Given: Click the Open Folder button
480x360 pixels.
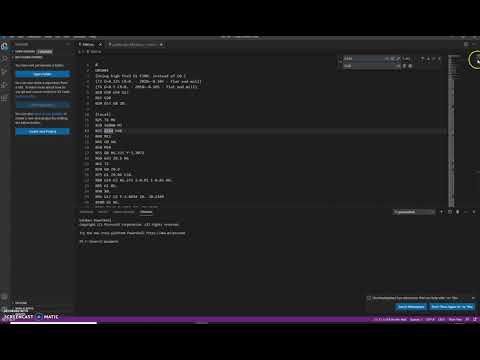Looking at the screenshot, I should (x=43, y=74).
